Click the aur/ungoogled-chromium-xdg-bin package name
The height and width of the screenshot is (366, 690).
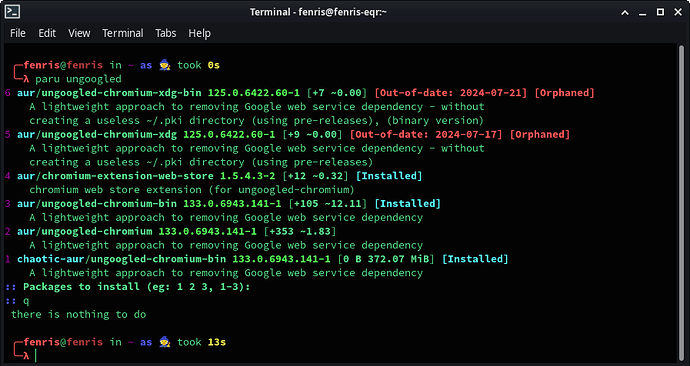(110, 93)
